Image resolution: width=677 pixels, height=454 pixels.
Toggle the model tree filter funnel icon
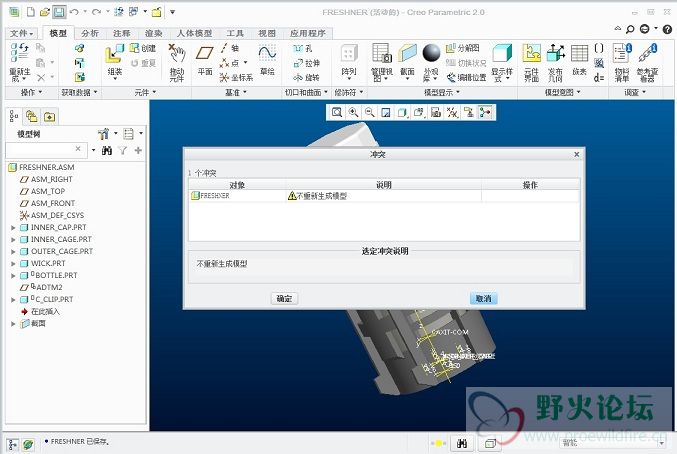tap(123, 150)
